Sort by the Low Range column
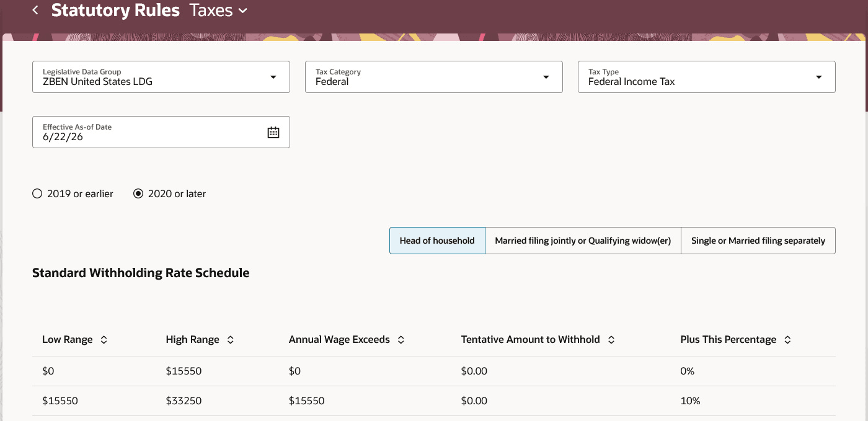868x421 pixels. [104, 340]
